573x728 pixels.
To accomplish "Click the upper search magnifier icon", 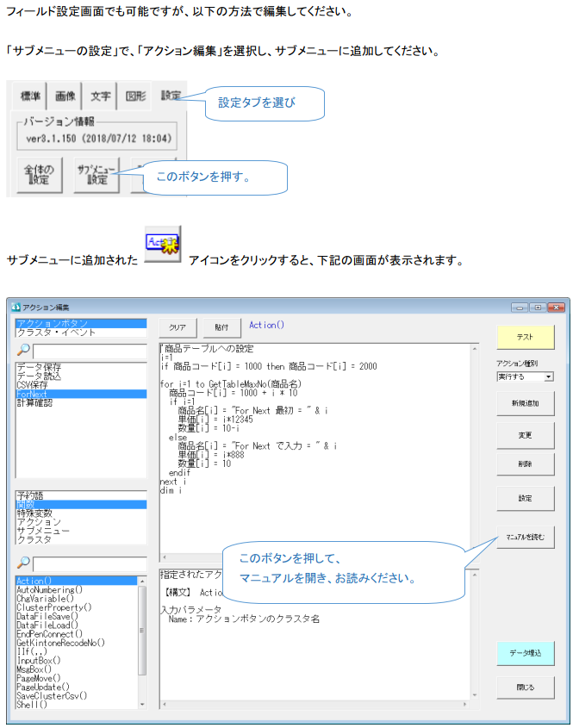I will pyautogui.click(x=23, y=350).
